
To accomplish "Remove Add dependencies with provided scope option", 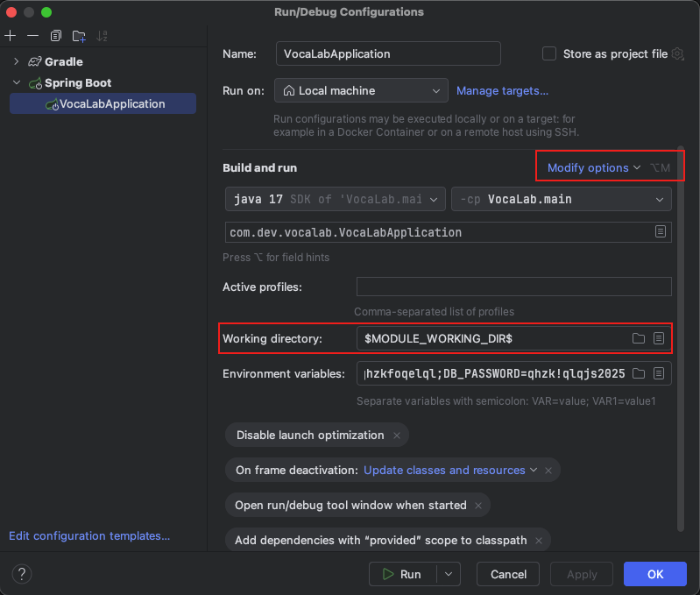I will pos(539,541).
